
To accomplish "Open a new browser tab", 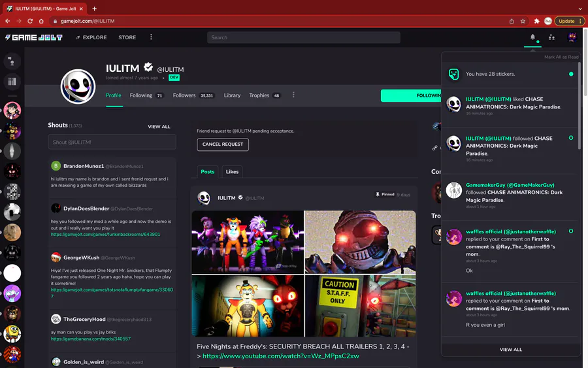I will pyautogui.click(x=95, y=8).
